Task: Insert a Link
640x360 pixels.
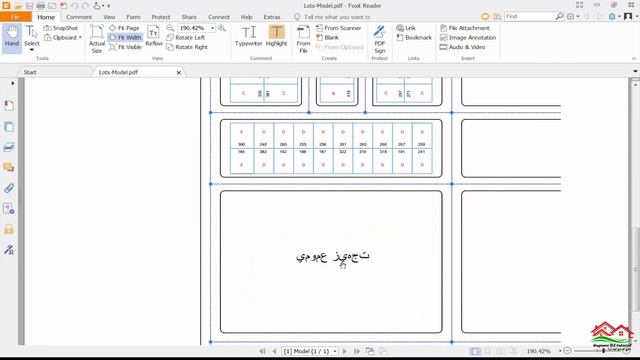Action: click(406, 28)
